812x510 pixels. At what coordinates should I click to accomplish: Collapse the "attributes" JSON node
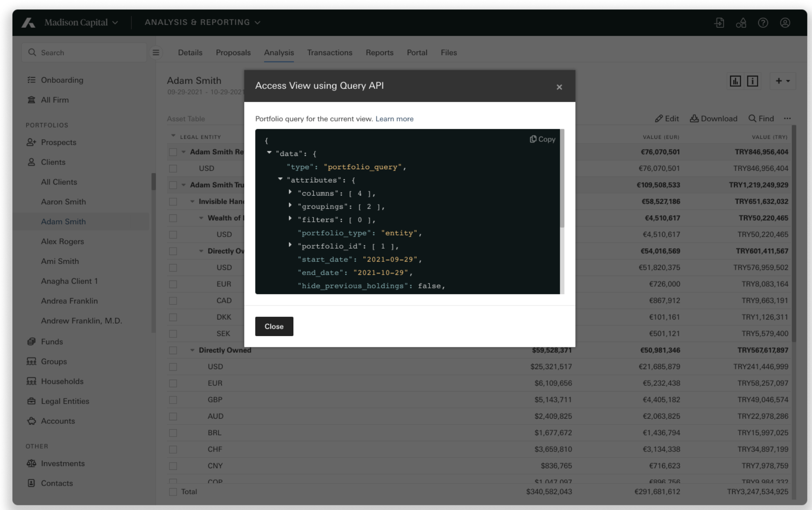280,179
